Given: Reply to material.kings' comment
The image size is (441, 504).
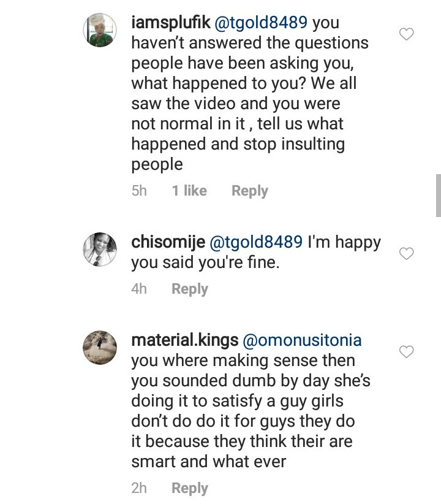Looking at the screenshot, I should [189, 488].
